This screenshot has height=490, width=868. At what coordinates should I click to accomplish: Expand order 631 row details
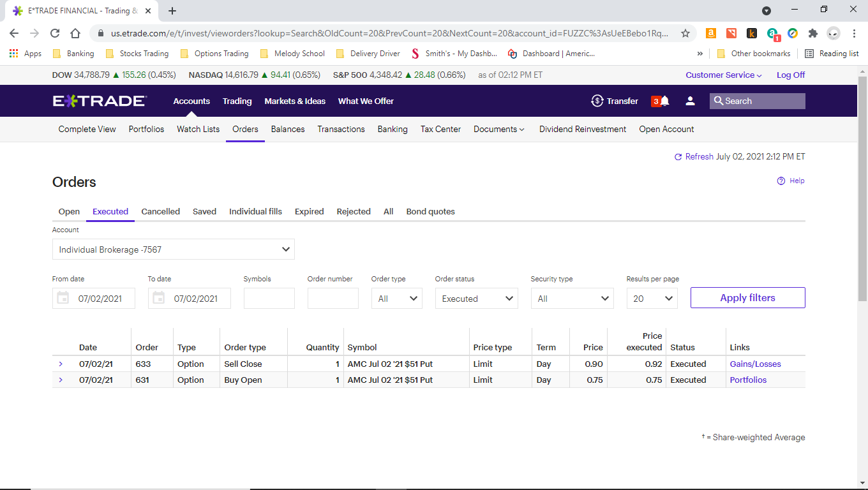[61, 380]
